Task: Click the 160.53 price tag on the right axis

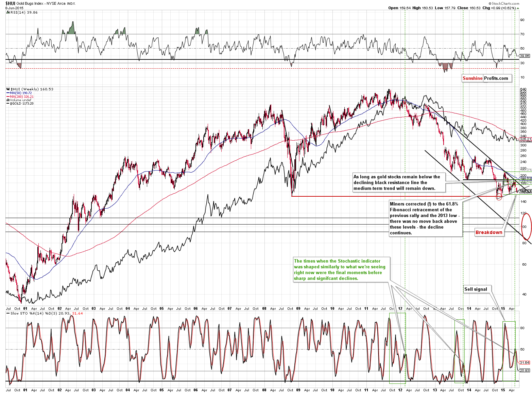Action: click(526, 192)
